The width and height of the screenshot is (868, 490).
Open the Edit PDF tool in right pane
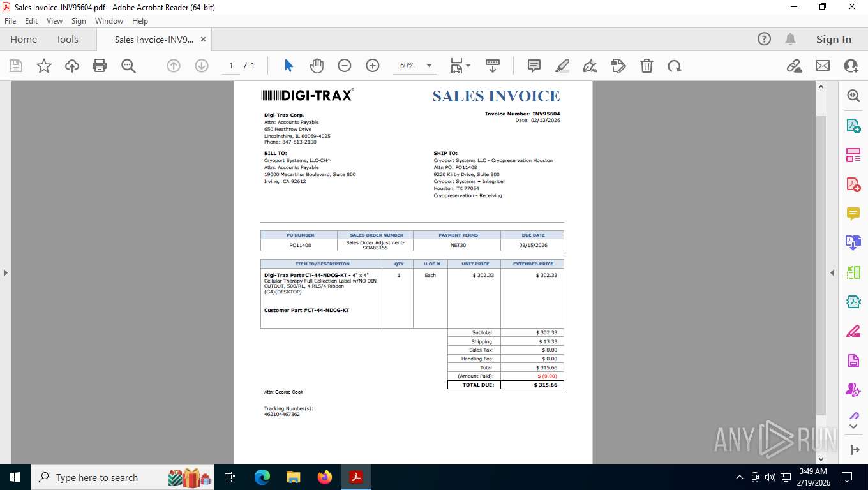tap(853, 155)
